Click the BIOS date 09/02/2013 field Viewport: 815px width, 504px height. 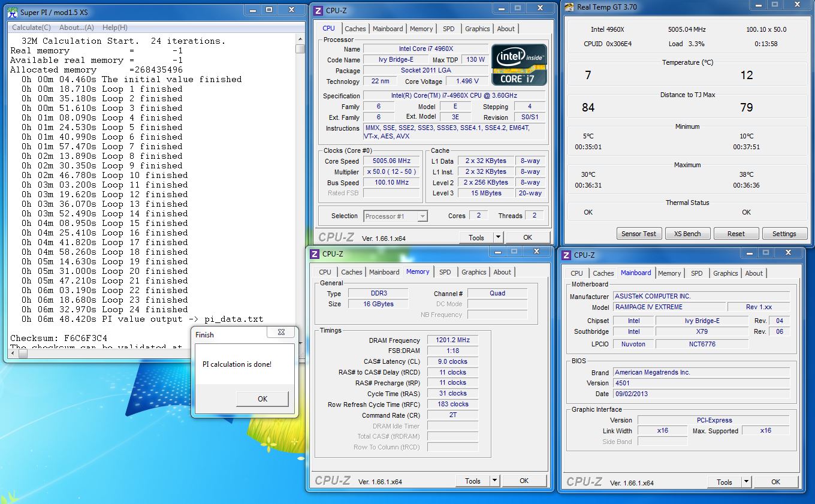701,394
